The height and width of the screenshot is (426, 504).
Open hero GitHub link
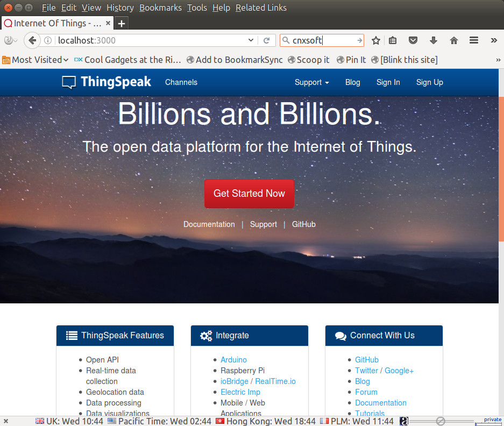pos(304,224)
